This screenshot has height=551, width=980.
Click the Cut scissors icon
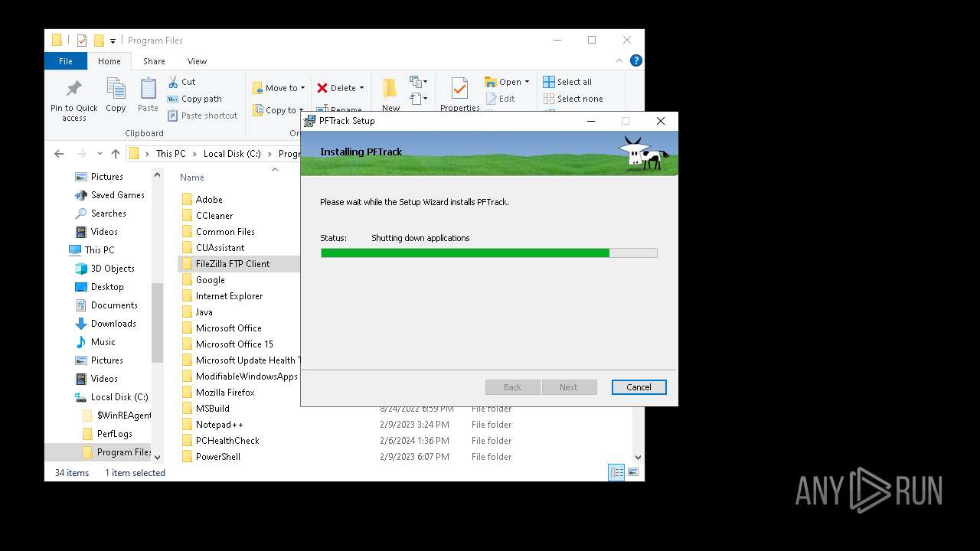173,82
